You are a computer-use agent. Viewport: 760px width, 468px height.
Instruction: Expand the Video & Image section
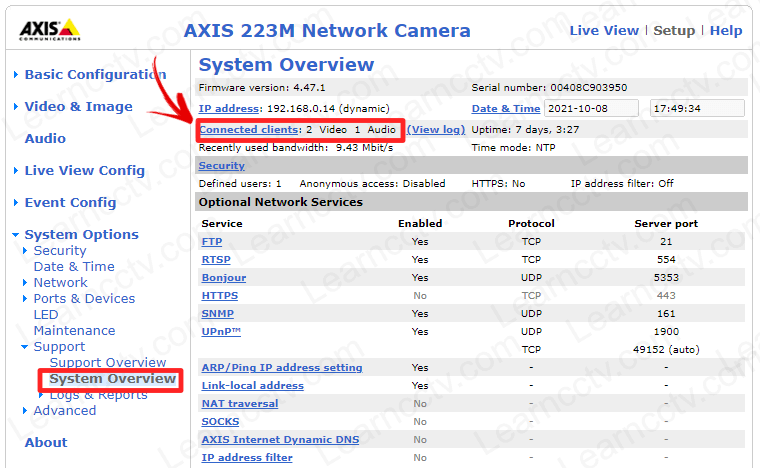tap(78, 107)
